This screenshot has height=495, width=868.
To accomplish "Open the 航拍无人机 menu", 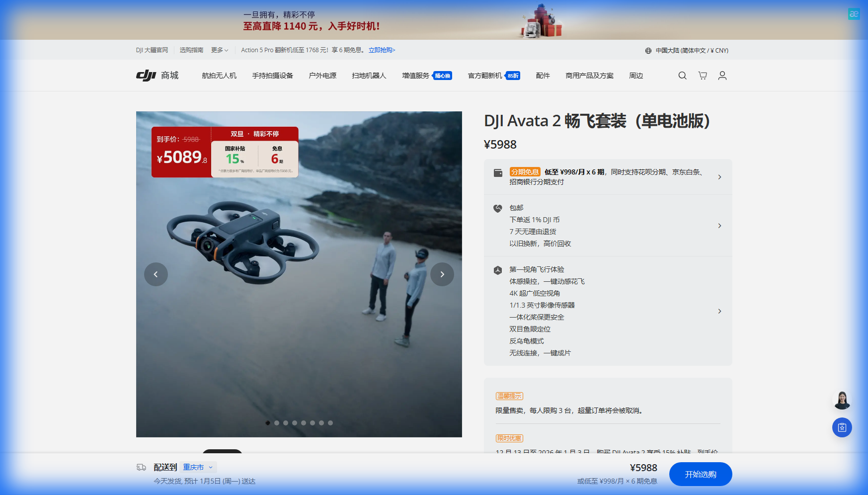I will [x=219, y=75].
